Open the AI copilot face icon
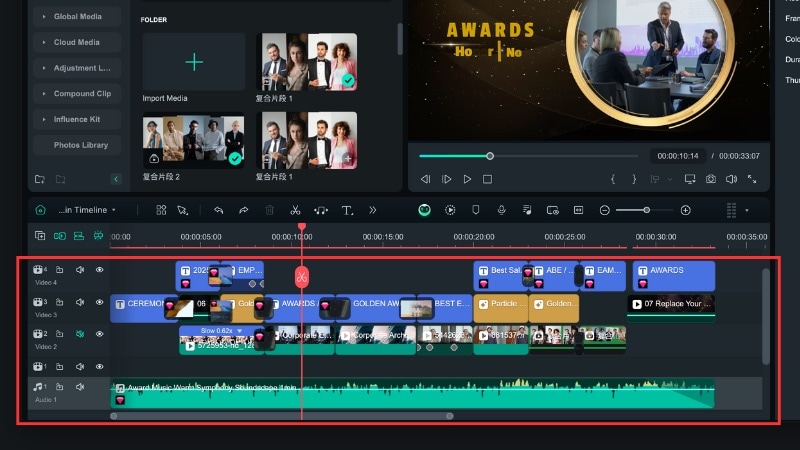800x450 pixels. click(424, 210)
